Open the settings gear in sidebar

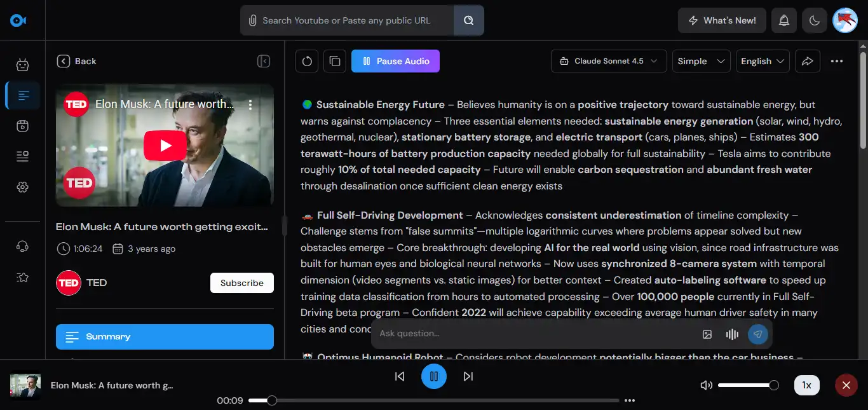[x=23, y=187]
